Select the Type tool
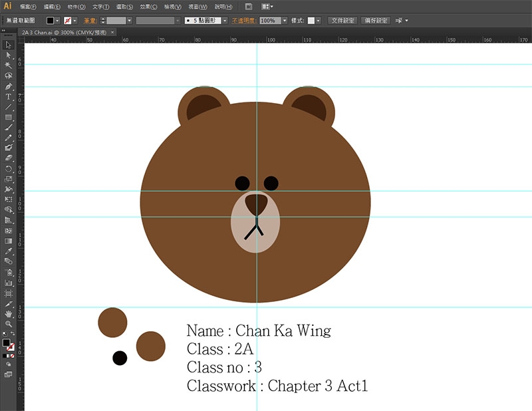532x411 pixels. (9, 96)
